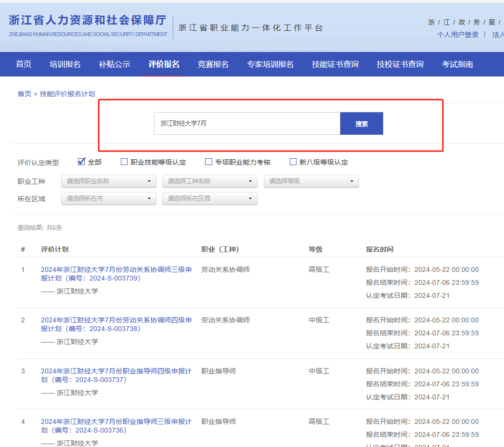Click the 首页 breadcrumb link

pos(24,94)
